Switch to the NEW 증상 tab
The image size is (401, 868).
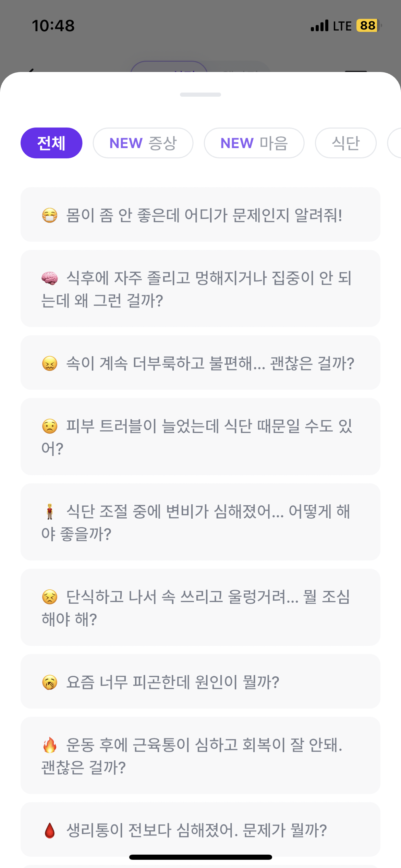pos(143,143)
